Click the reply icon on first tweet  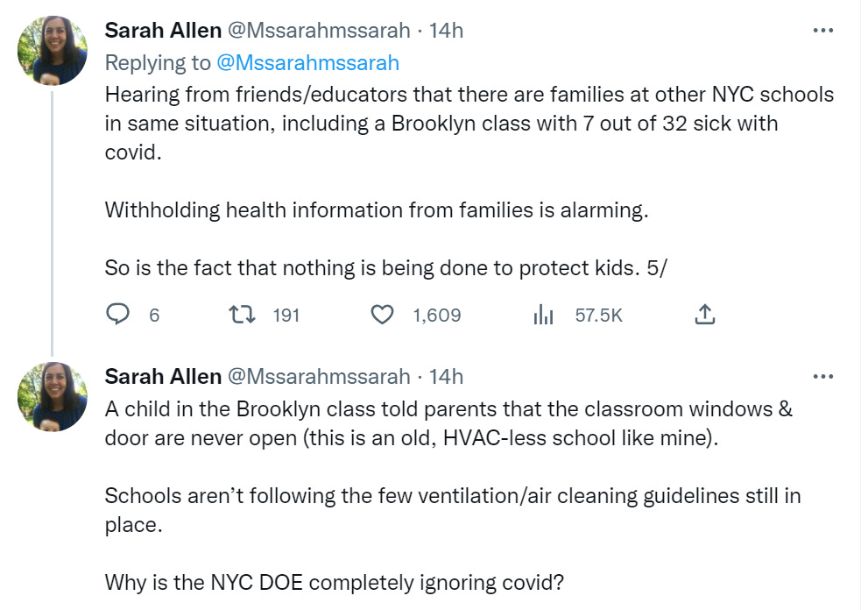click(117, 315)
